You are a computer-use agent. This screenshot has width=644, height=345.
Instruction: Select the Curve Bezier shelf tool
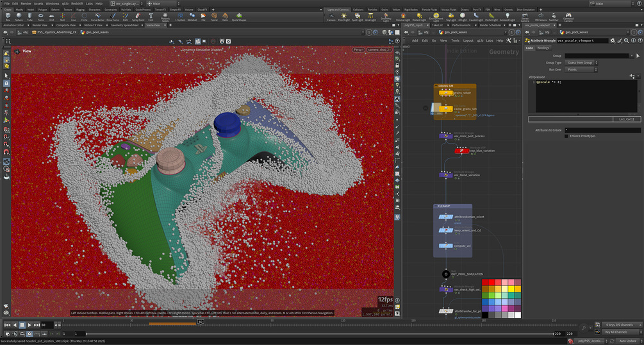tap(97, 17)
